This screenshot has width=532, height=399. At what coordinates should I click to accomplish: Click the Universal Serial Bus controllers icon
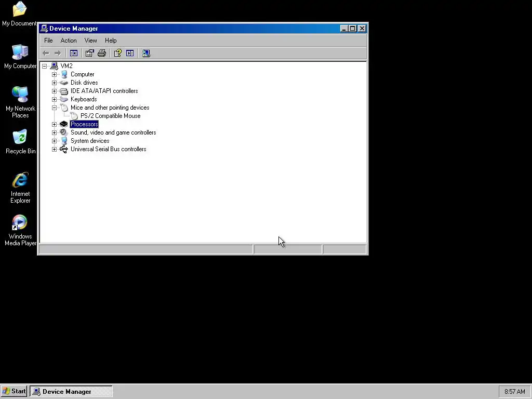64,149
